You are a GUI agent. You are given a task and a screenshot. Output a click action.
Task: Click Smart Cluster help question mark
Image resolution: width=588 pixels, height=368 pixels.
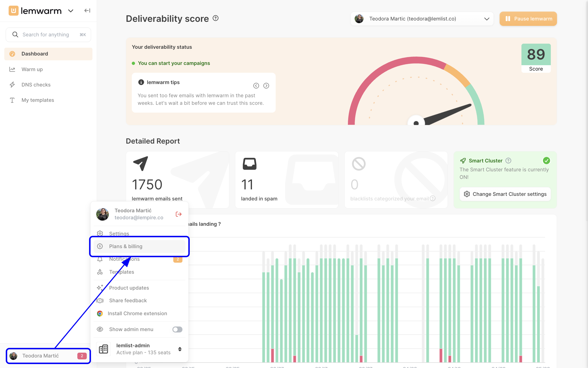508,161
